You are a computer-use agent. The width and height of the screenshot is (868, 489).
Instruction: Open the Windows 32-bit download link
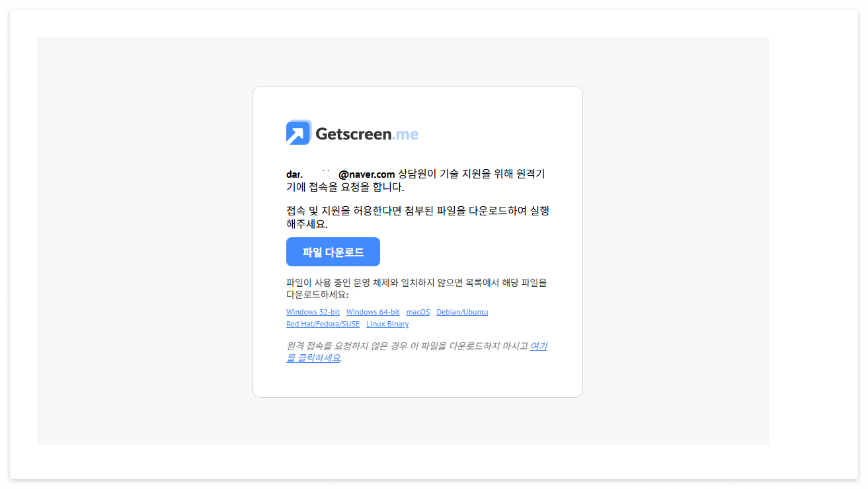[x=313, y=312]
